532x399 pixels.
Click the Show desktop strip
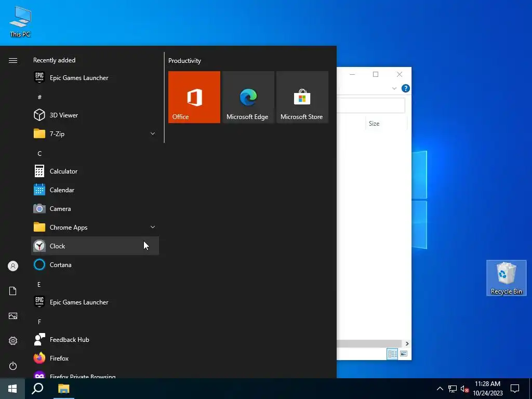pyautogui.click(x=530, y=389)
